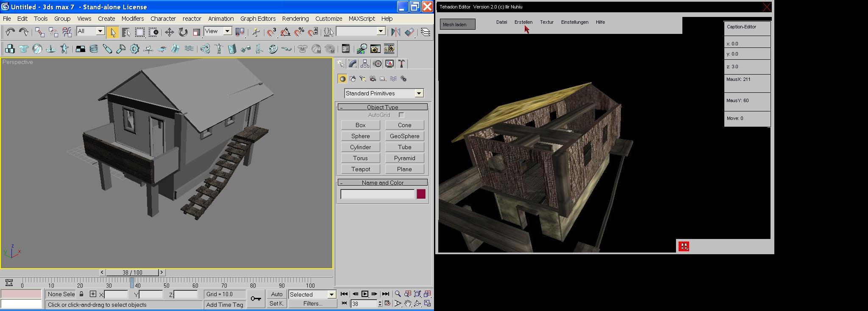Click the dark red object color swatch
This screenshot has width=868, height=311.
421,194
